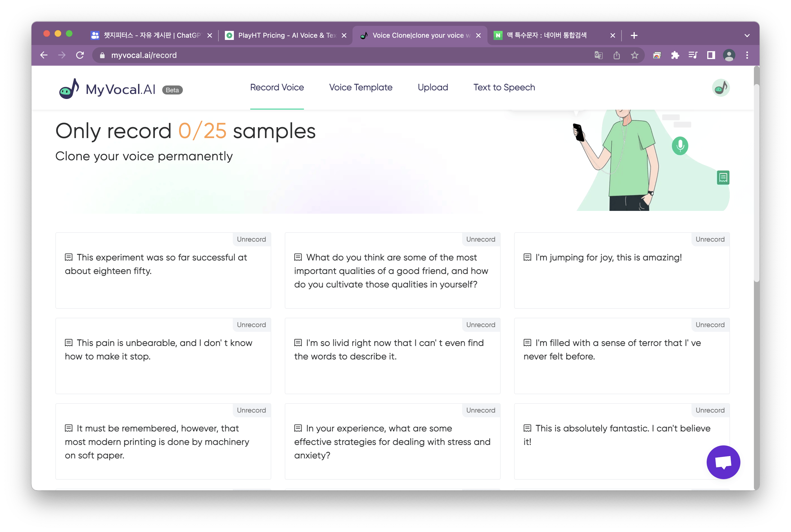Open the Chrome profile avatar

(x=729, y=55)
